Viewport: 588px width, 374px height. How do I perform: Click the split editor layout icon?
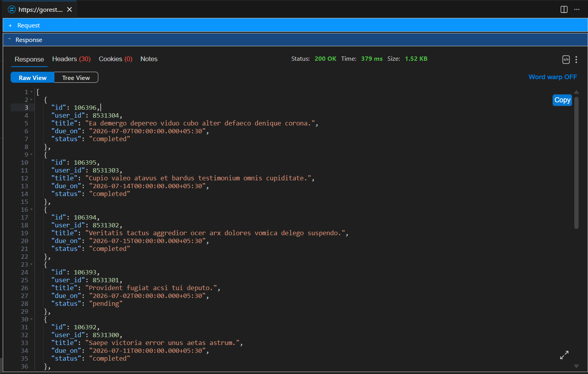tap(564, 9)
